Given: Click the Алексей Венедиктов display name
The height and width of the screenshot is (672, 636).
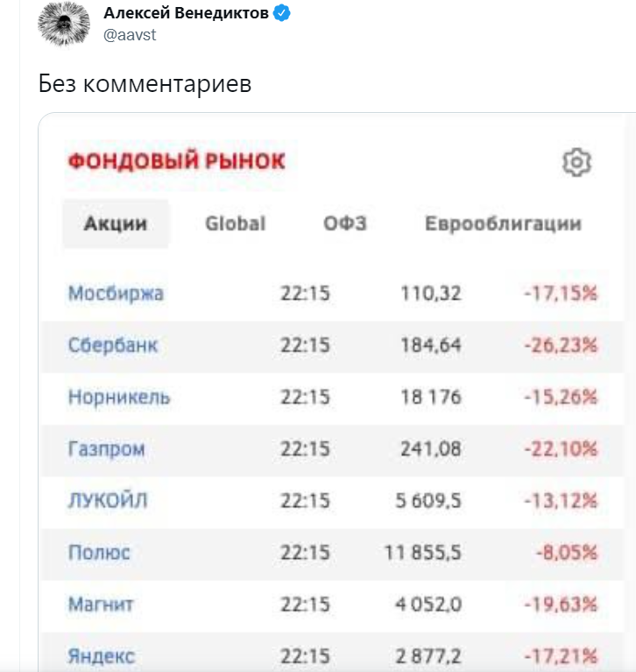Looking at the screenshot, I should [186, 13].
